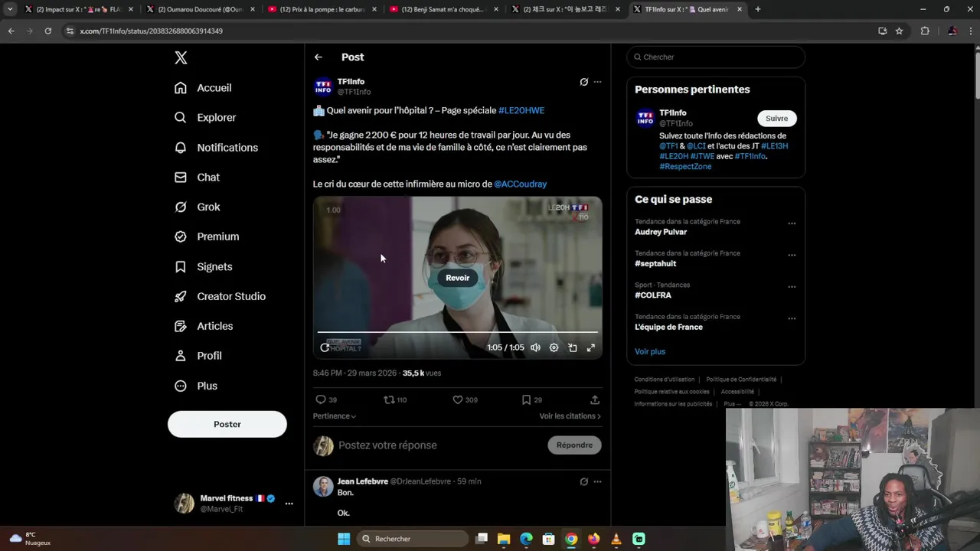Open Chat in the sidebar

(197, 178)
